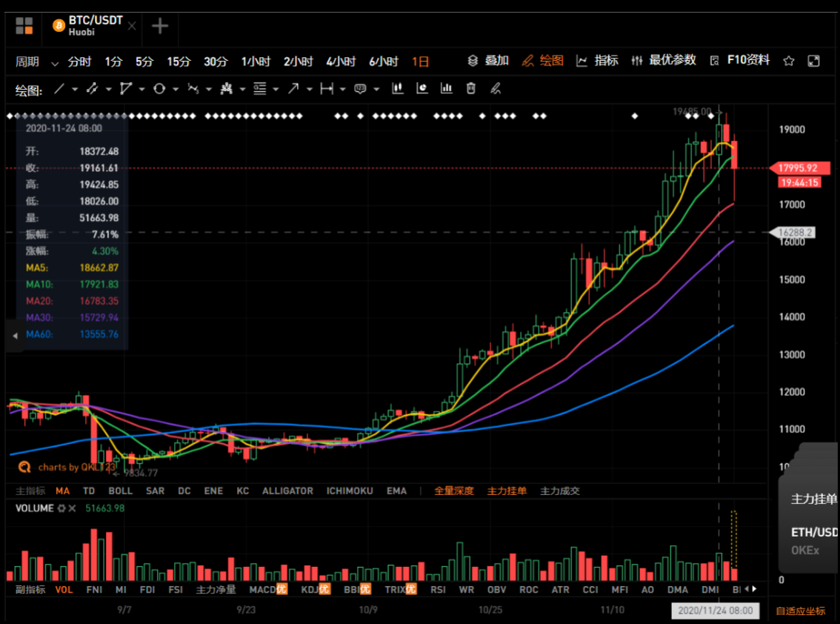Screen dimensions: 840x624
Task: Open 最优参数 optimal parameters
Action: [x=664, y=60]
